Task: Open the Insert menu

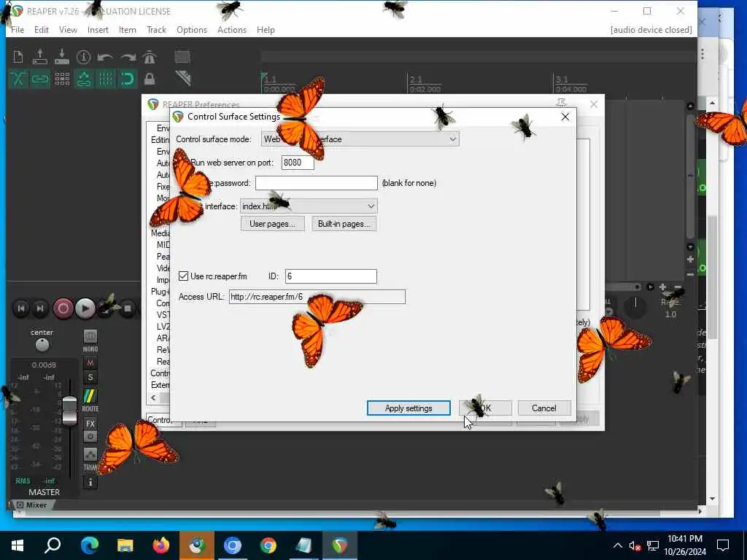Action: (x=98, y=29)
